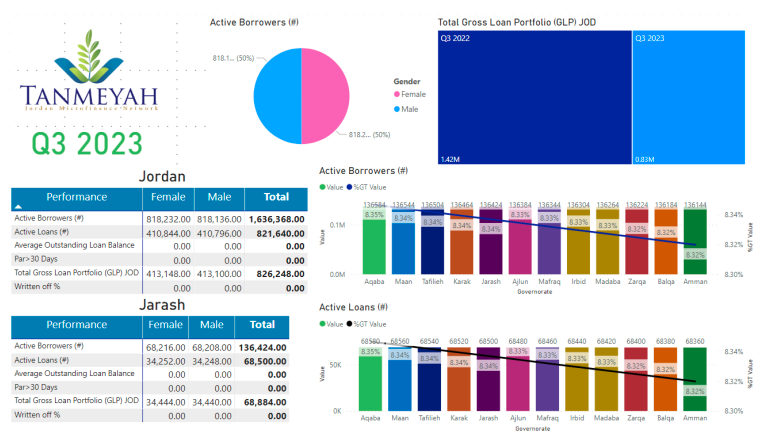The height and width of the screenshot is (434, 764).
Task: Toggle the %GT Value legend in Active Borrowers
Action: pos(366,187)
